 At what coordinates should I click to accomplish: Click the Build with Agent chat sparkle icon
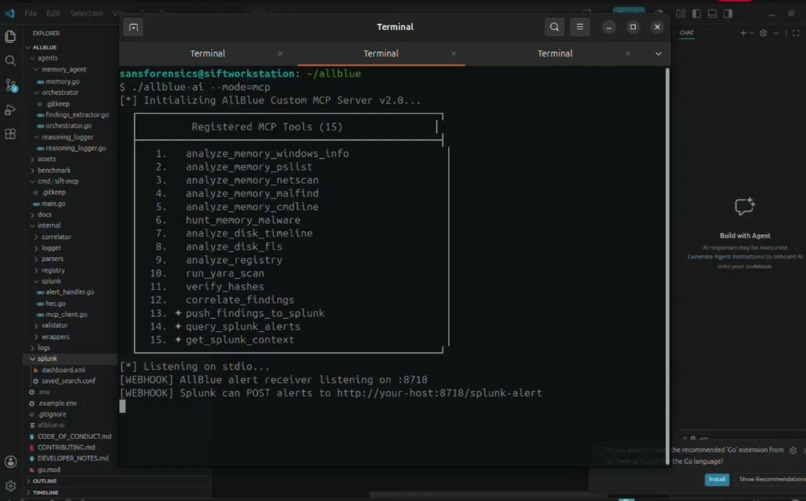pyautogui.click(x=744, y=207)
